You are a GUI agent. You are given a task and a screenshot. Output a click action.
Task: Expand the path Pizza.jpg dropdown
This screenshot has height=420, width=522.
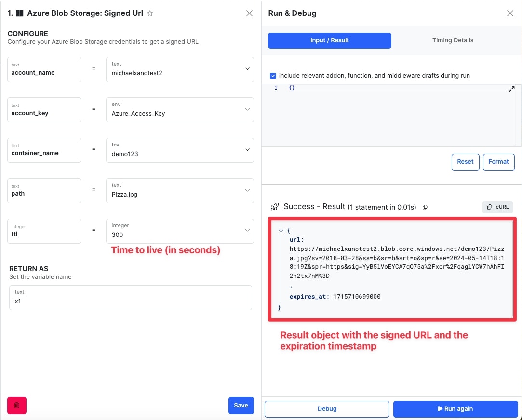pyautogui.click(x=247, y=190)
